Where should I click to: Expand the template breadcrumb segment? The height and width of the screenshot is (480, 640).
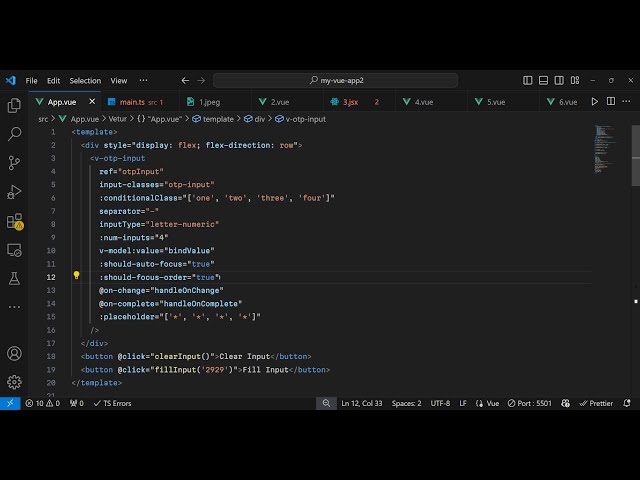pyautogui.click(x=218, y=119)
